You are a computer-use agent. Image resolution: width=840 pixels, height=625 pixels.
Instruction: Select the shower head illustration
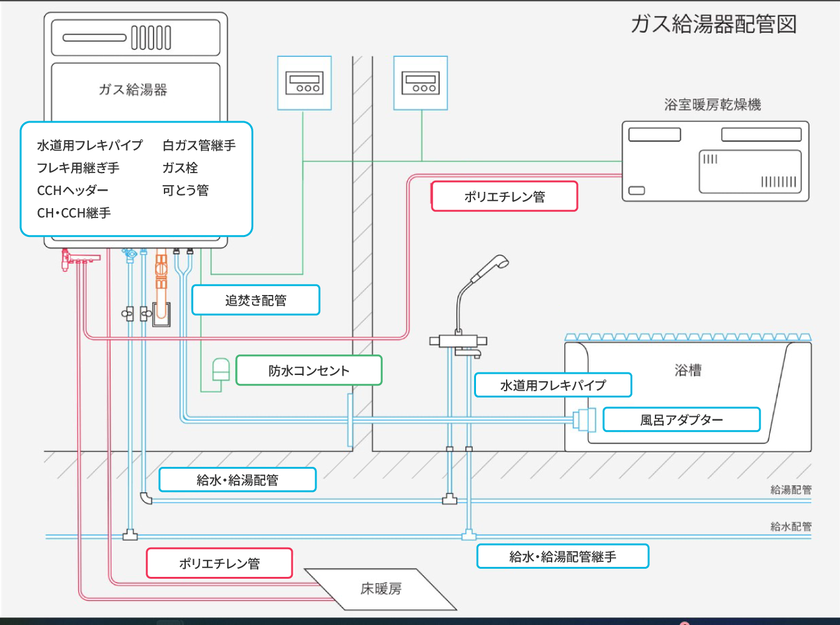pyautogui.click(x=491, y=265)
